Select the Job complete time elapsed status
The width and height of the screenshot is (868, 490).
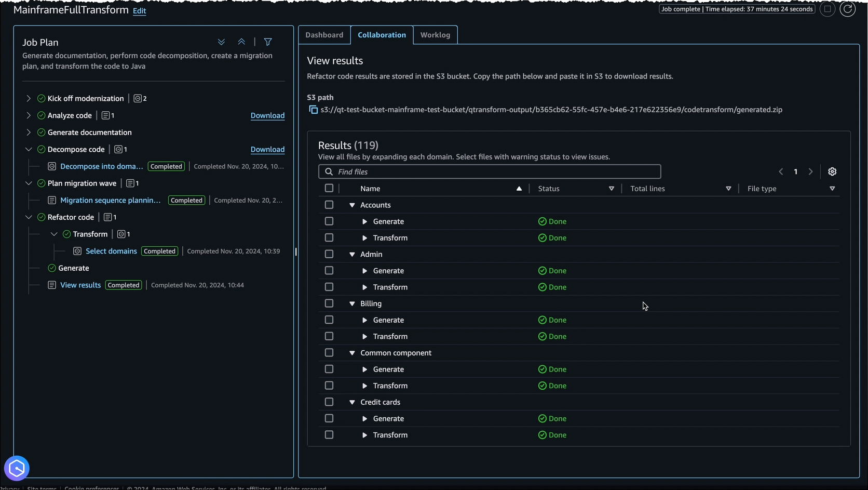point(737,9)
